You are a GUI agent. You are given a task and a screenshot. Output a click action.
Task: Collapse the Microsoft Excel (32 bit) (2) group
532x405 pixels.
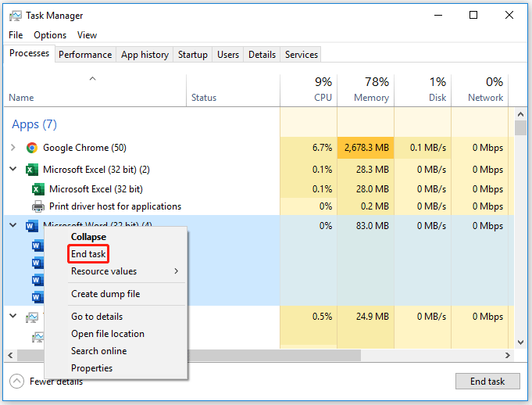pyautogui.click(x=13, y=169)
